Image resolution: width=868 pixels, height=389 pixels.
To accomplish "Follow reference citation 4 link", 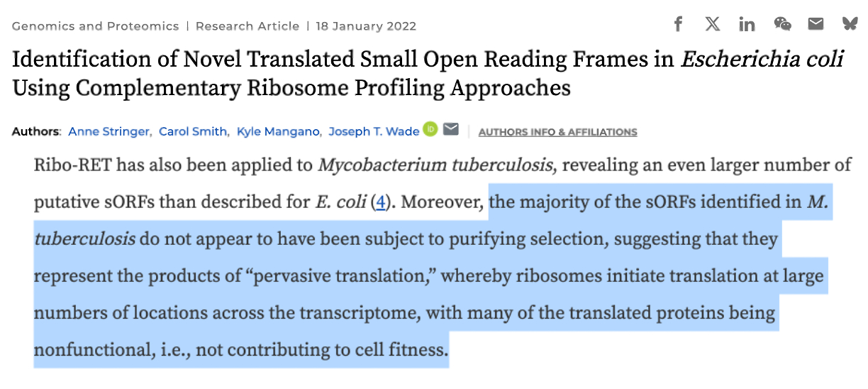I will (x=380, y=202).
